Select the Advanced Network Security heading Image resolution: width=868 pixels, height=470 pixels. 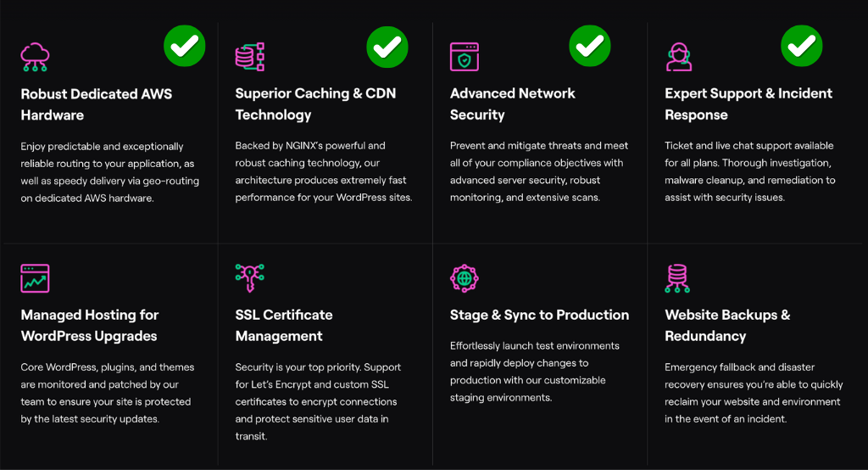point(513,104)
